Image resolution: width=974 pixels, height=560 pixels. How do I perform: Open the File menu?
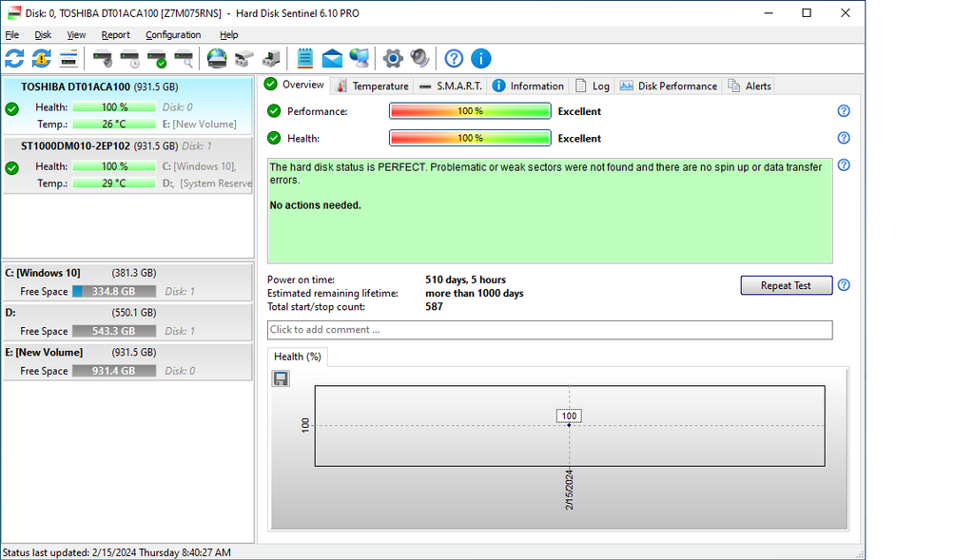point(11,35)
